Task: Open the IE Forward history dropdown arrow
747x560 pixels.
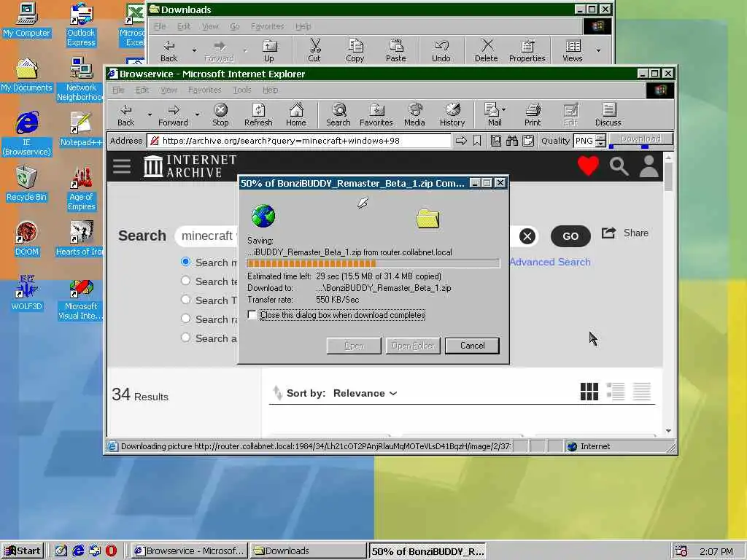Action: coord(197,114)
